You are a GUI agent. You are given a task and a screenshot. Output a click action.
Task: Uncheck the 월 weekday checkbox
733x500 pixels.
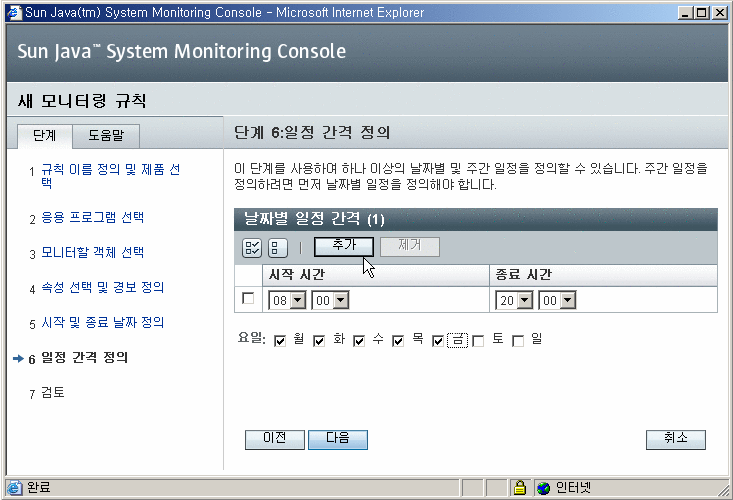tap(280, 341)
